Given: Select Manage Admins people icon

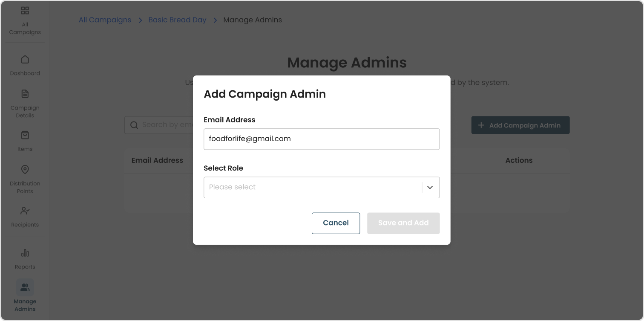Looking at the screenshot, I should click(x=25, y=287).
